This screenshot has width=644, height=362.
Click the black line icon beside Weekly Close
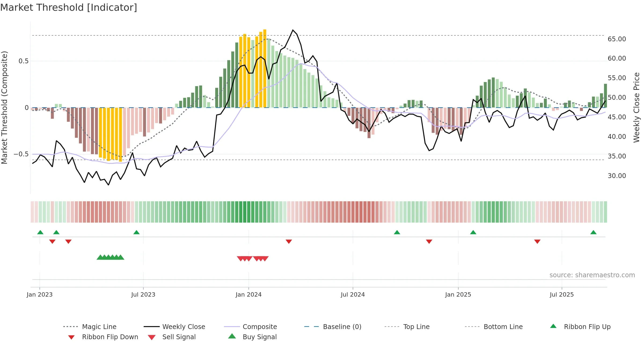pos(152,327)
